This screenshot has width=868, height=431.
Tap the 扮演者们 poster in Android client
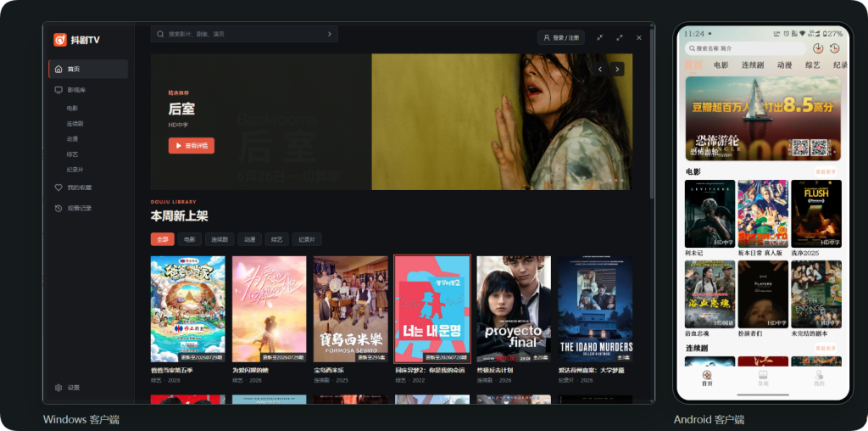pos(763,294)
